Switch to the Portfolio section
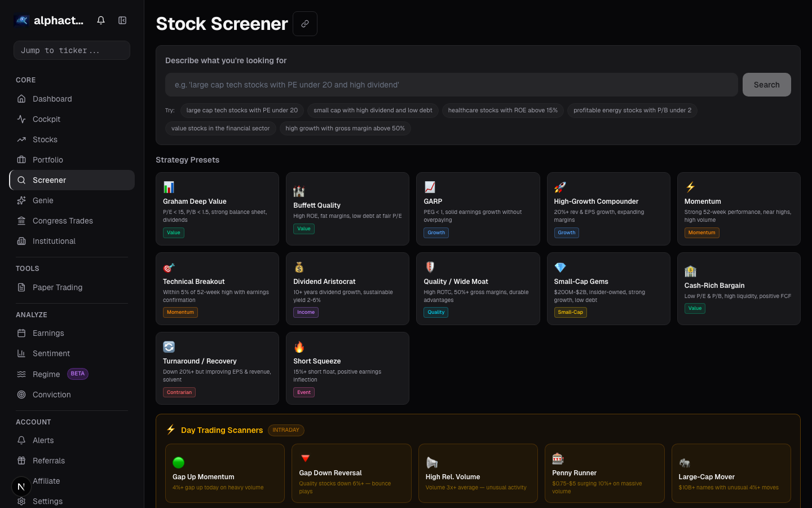 [48, 160]
